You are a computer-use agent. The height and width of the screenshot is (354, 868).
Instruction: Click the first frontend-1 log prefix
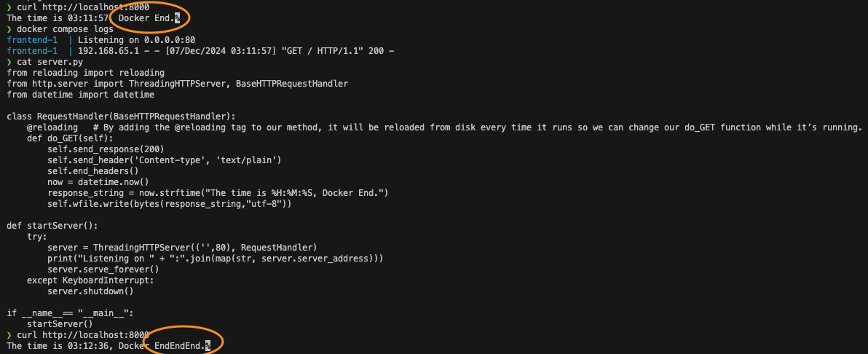tap(32, 40)
